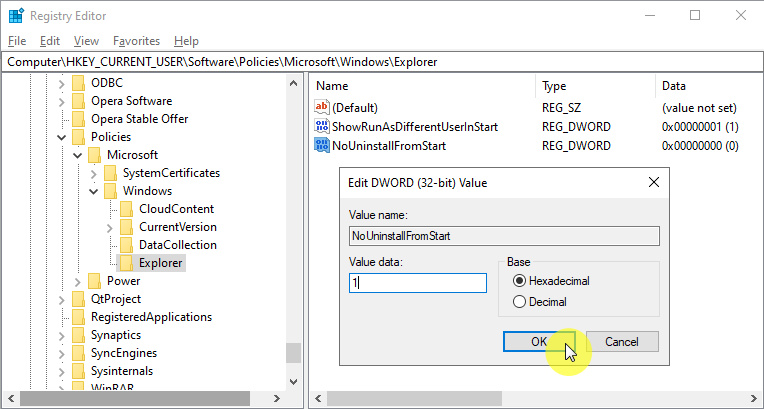Click the Value data input field
The height and width of the screenshot is (409, 764).
417,283
